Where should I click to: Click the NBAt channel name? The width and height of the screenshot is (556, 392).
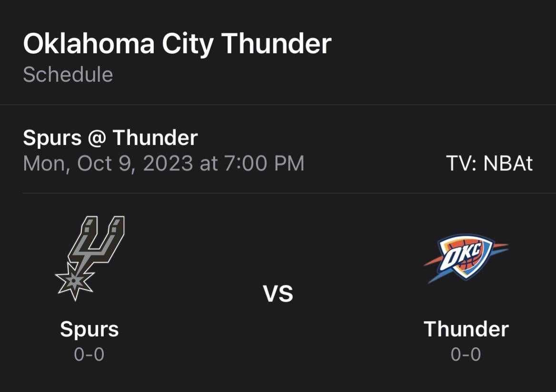(508, 164)
